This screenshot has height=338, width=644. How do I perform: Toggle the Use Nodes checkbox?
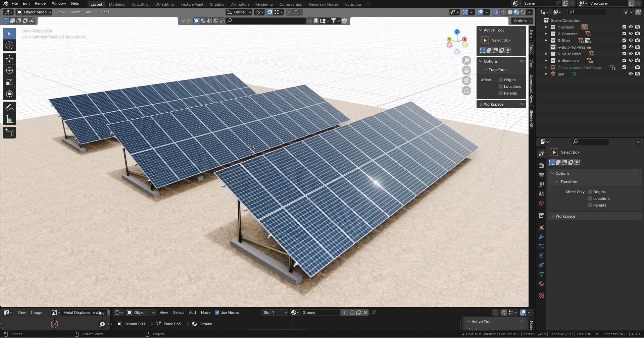point(217,313)
